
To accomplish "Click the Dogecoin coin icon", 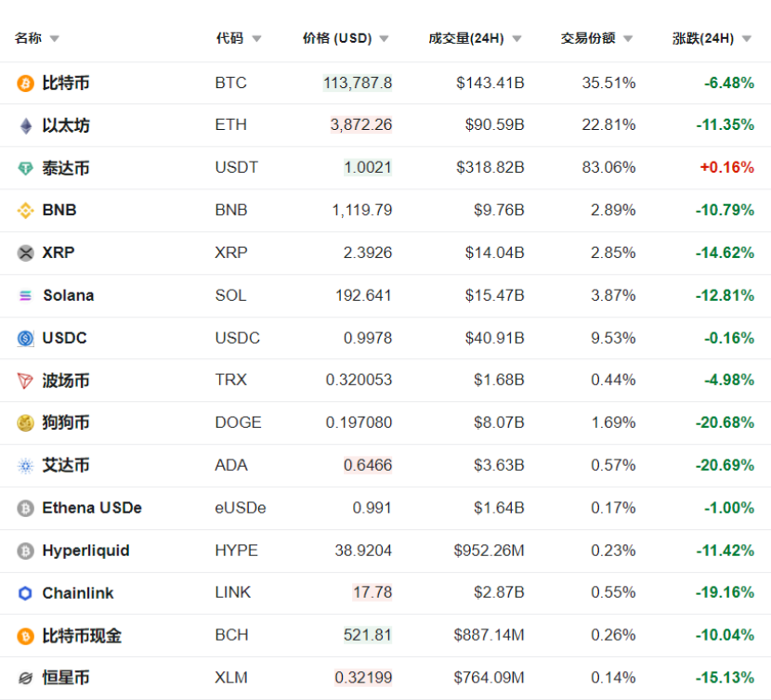I will click(25, 423).
